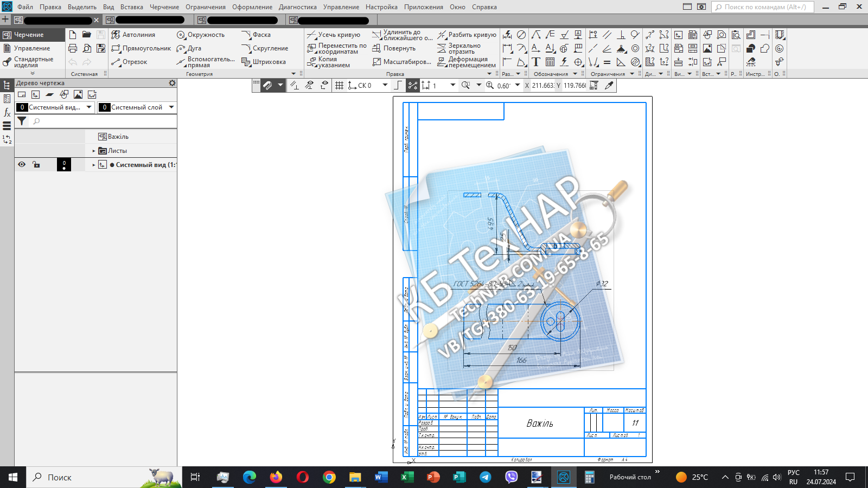868x488 pixels.
Task: Select the Скругление tool
Action: (265, 48)
